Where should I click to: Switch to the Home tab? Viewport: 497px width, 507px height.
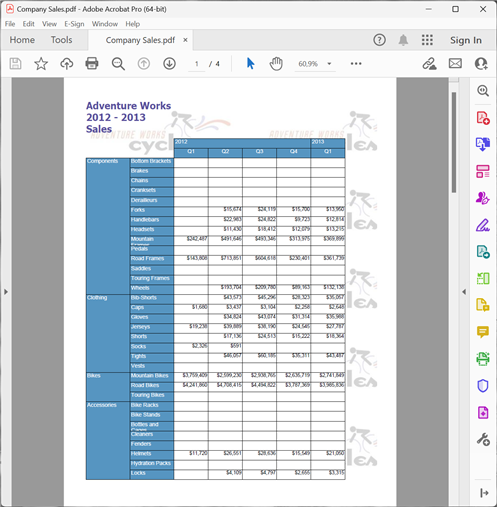[x=22, y=40]
